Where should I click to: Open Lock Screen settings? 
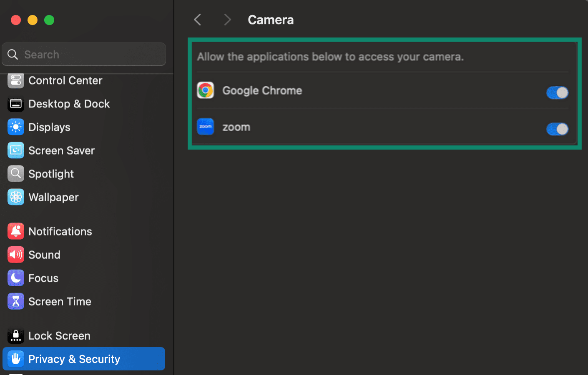pos(59,335)
